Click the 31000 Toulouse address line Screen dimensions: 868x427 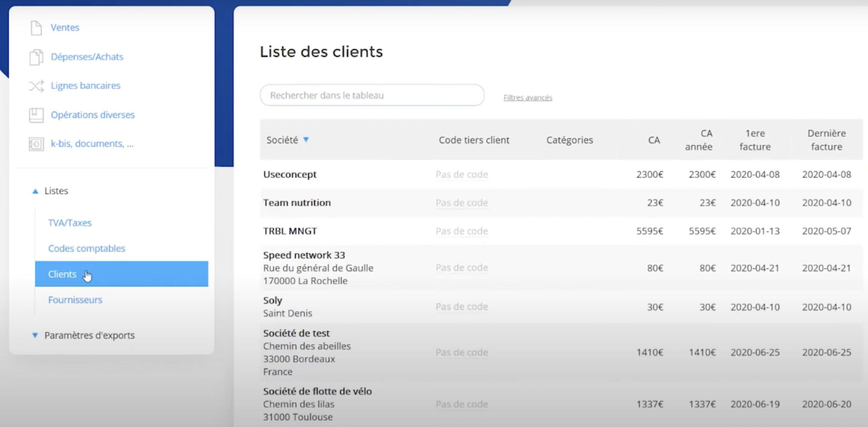point(298,417)
